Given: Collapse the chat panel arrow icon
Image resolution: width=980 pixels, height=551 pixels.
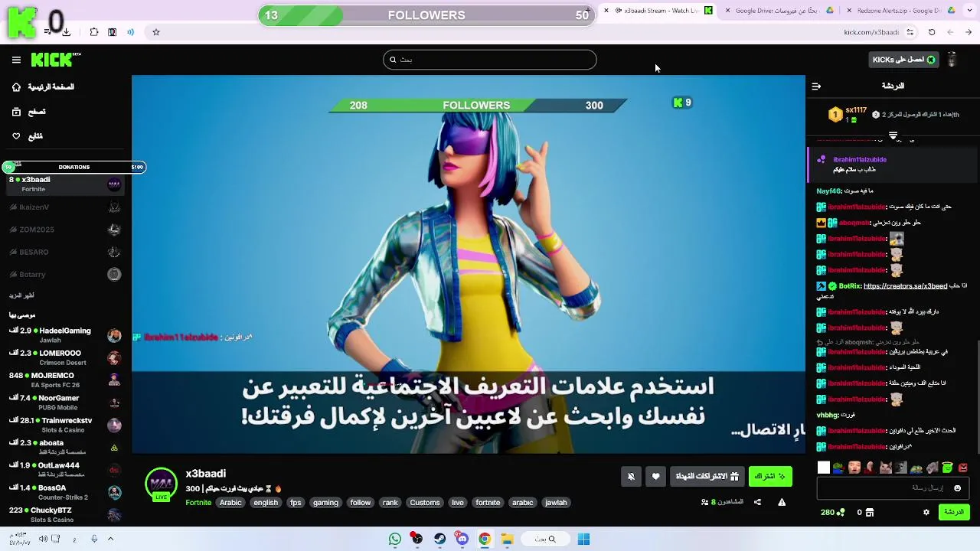Looking at the screenshot, I should click(x=816, y=86).
